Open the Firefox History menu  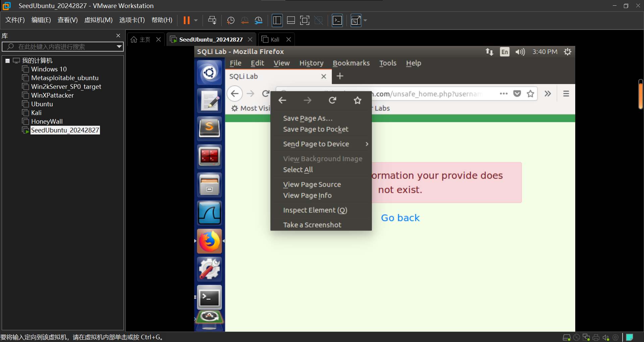(x=311, y=63)
